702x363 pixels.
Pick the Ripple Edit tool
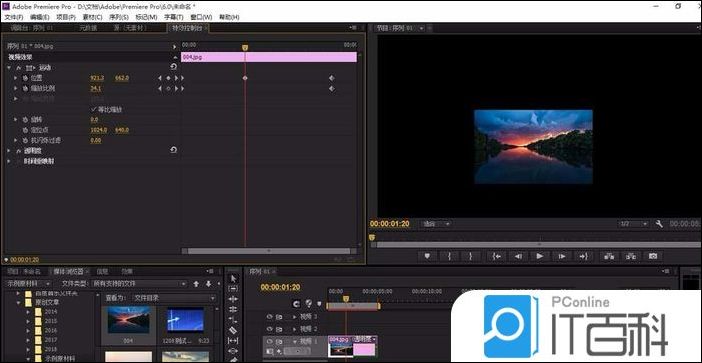click(x=233, y=299)
